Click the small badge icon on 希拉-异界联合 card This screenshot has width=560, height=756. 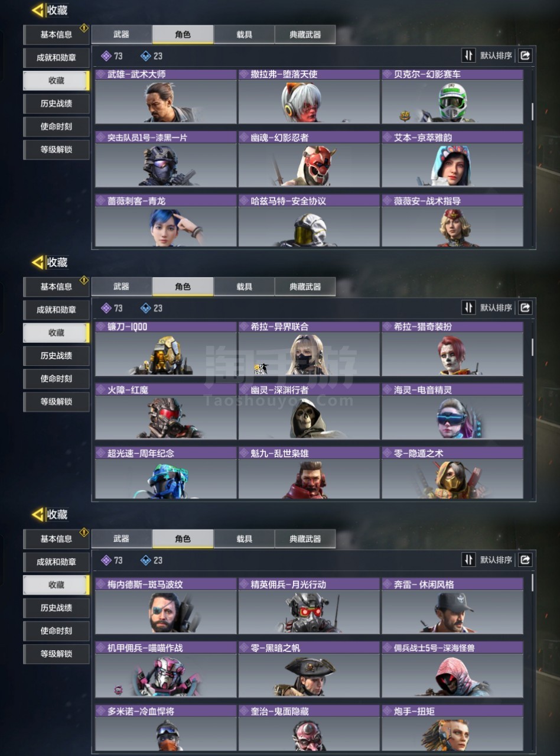[x=260, y=368]
